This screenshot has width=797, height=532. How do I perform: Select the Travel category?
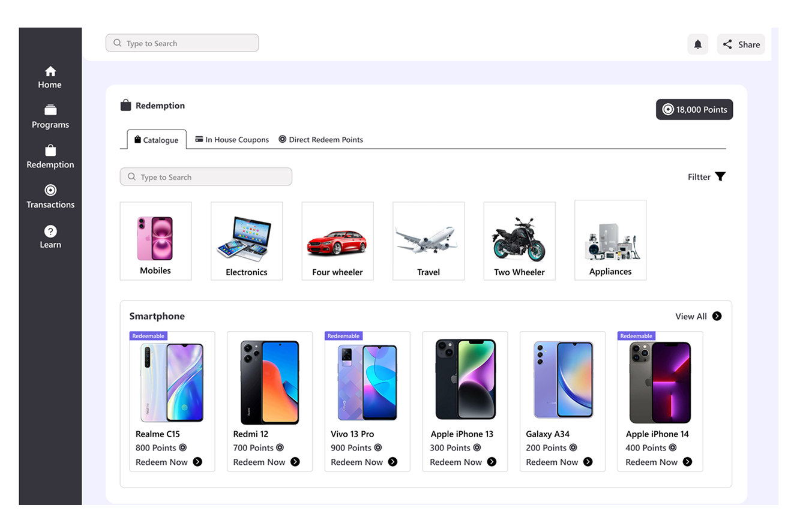tap(429, 241)
